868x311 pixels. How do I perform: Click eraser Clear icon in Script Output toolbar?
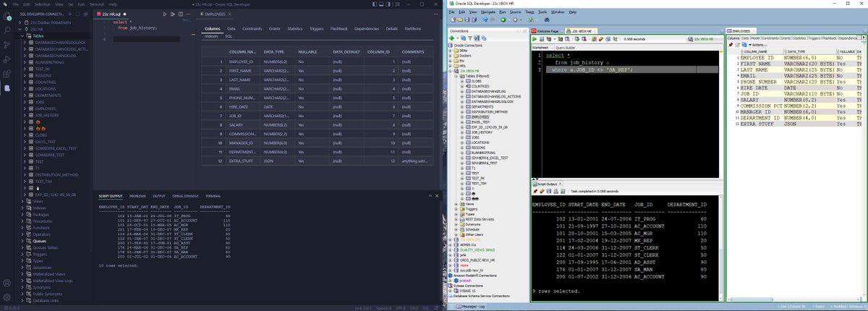tap(540, 191)
